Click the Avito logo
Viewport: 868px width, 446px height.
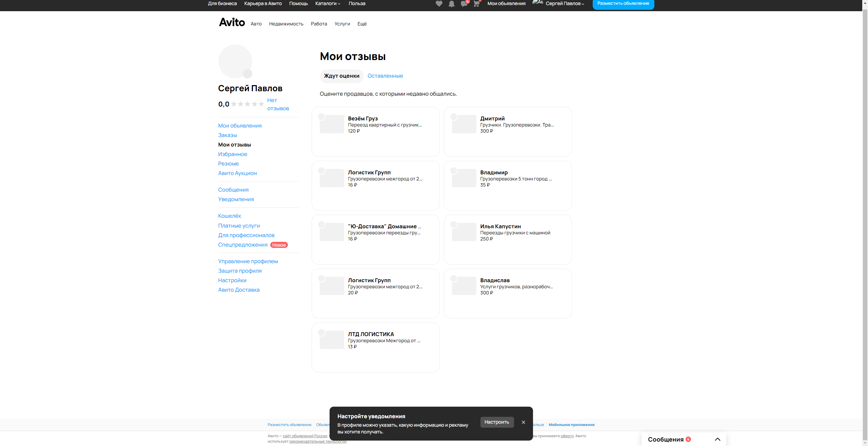click(232, 22)
